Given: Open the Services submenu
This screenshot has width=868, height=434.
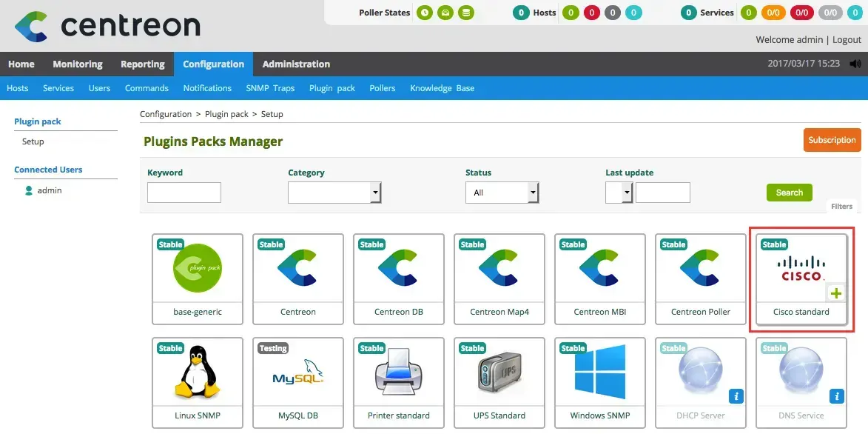Looking at the screenshot, I should tap(58, 88).
